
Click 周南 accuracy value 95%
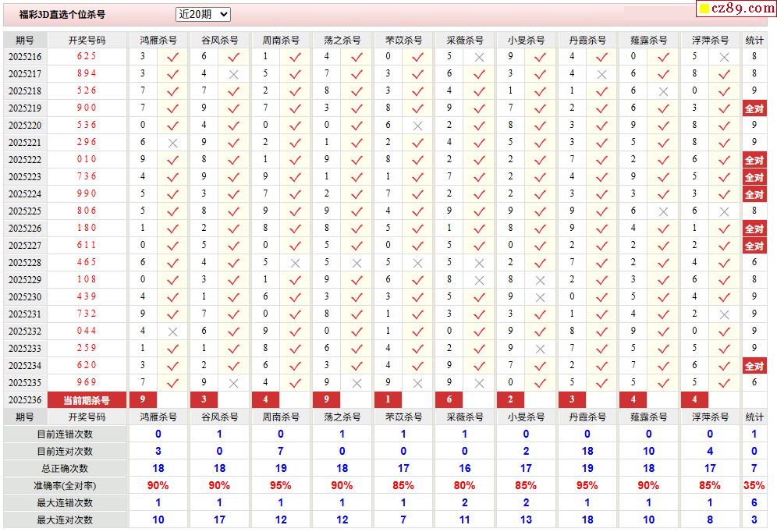(281, 485)
